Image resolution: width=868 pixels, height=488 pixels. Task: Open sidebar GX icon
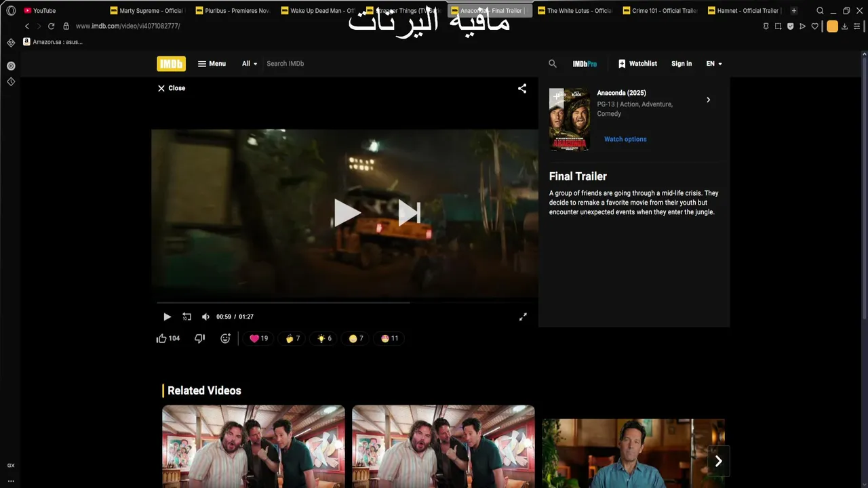pos(11,466)
